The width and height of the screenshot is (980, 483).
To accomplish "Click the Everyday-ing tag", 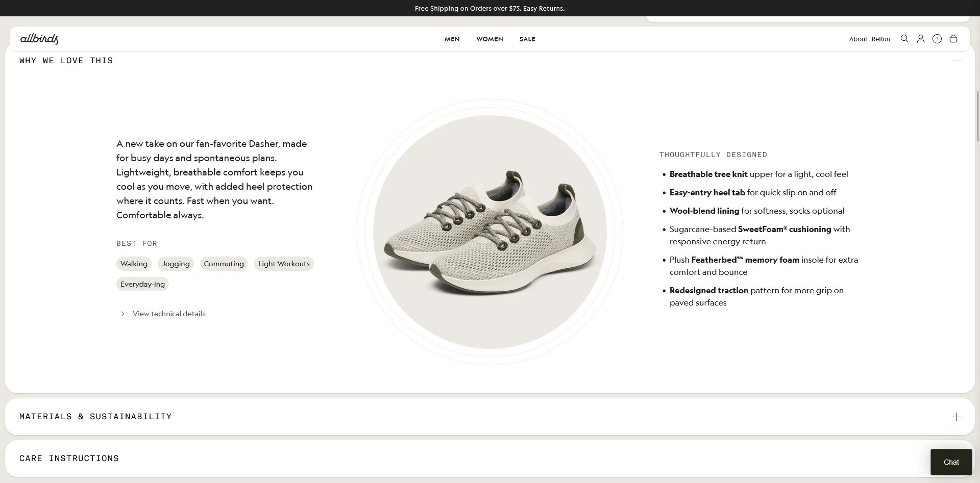I will [x=142, y=284].
